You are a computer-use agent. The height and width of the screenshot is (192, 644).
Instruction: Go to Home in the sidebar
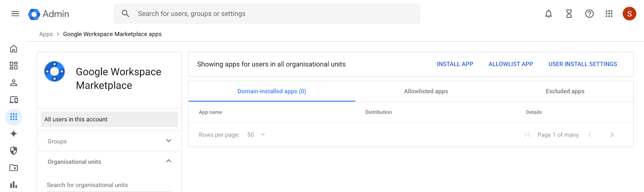[x=14, y=49]
